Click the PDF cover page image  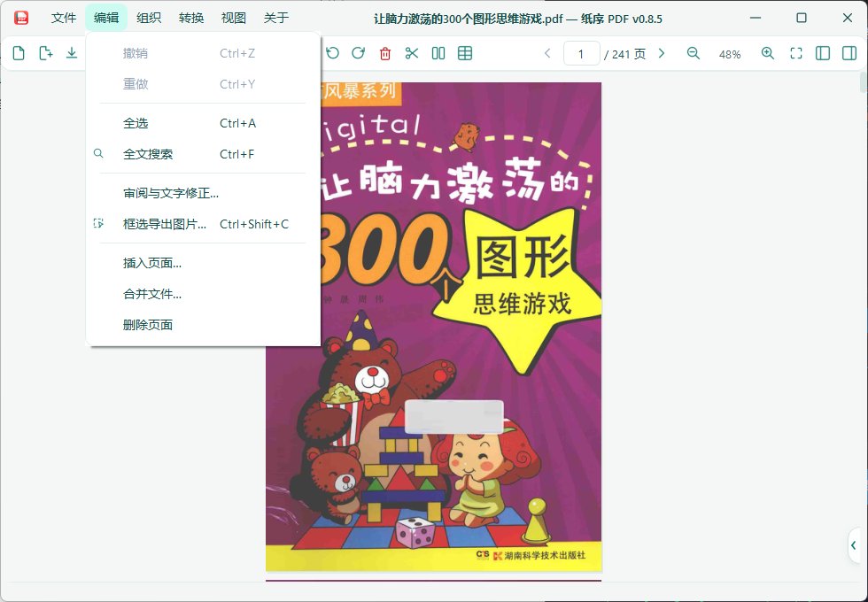(433, 327)
